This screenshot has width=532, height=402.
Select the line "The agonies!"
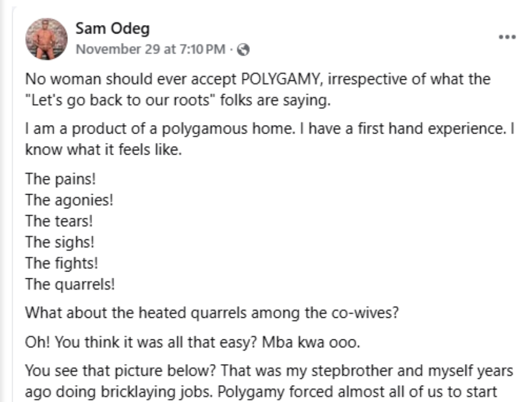[x=69, y=200]
